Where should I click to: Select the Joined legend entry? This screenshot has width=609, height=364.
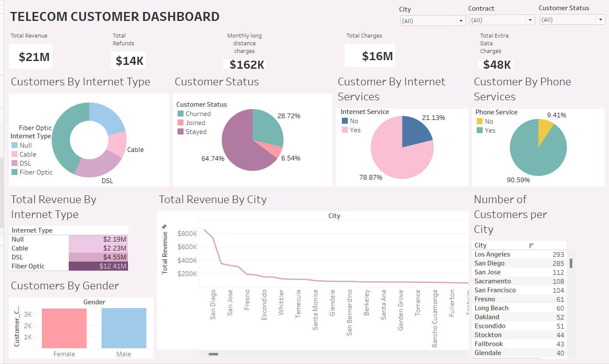pos(195,123)
